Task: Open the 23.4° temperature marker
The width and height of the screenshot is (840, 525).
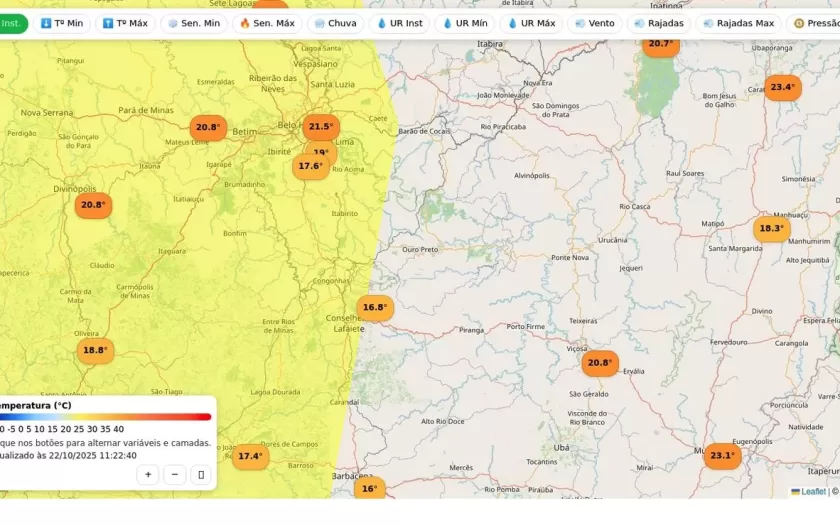Action: coord(783,88)
